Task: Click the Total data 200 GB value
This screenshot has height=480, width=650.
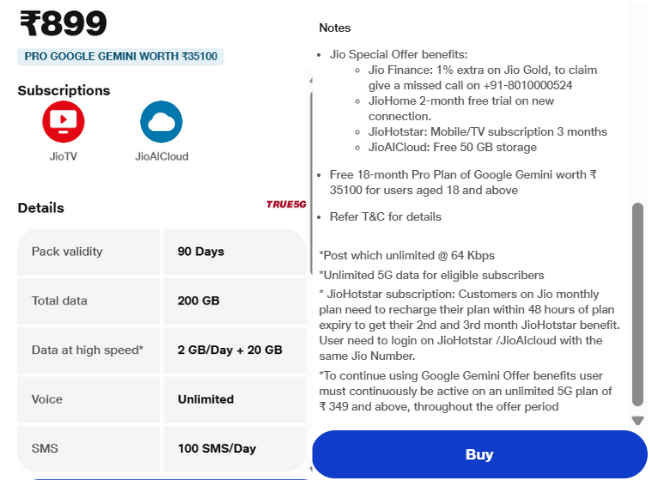Action: (x=199, y=300)
